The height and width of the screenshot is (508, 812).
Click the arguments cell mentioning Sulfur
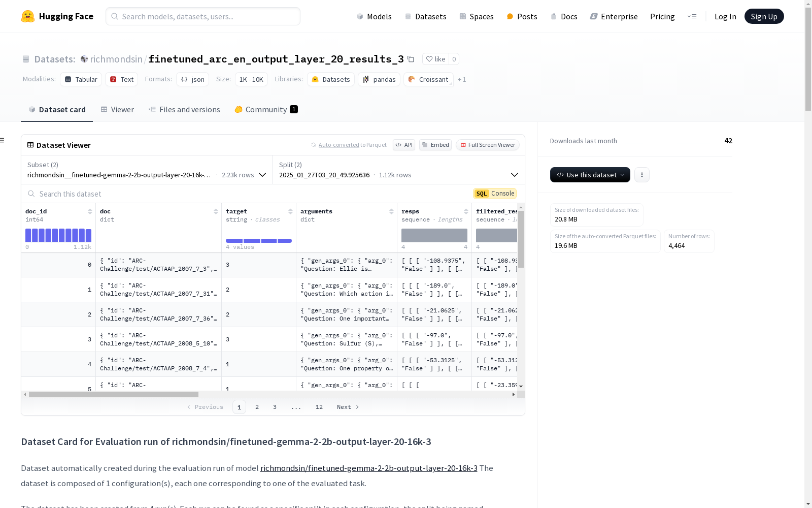point(347,339)
